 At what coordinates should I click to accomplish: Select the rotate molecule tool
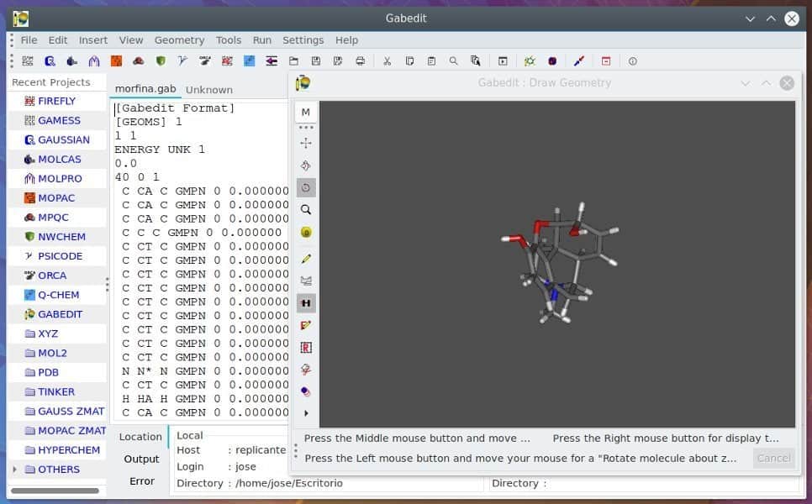pyautogui.click(x=305, y=165)
